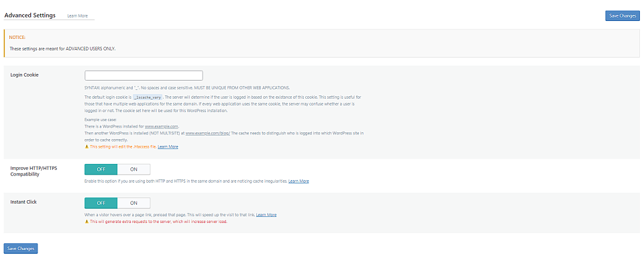Click the htaccess warning triangle icon

pos(87,146)
